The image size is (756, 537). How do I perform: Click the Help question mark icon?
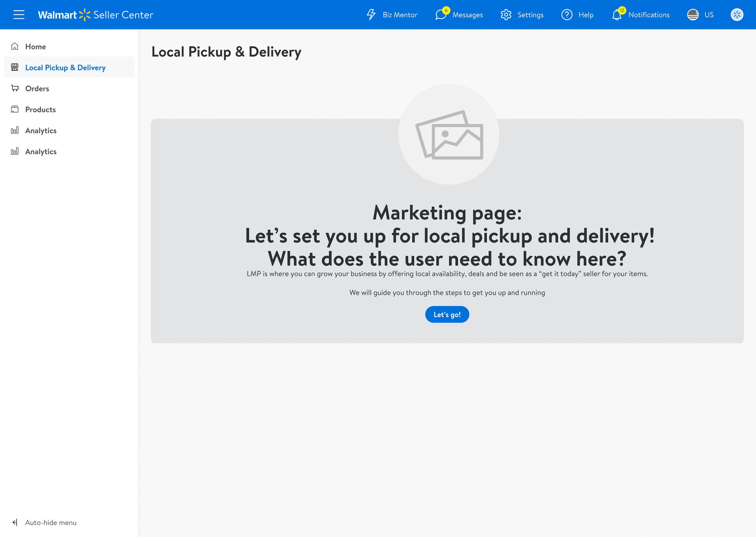(x=567, y=15)
